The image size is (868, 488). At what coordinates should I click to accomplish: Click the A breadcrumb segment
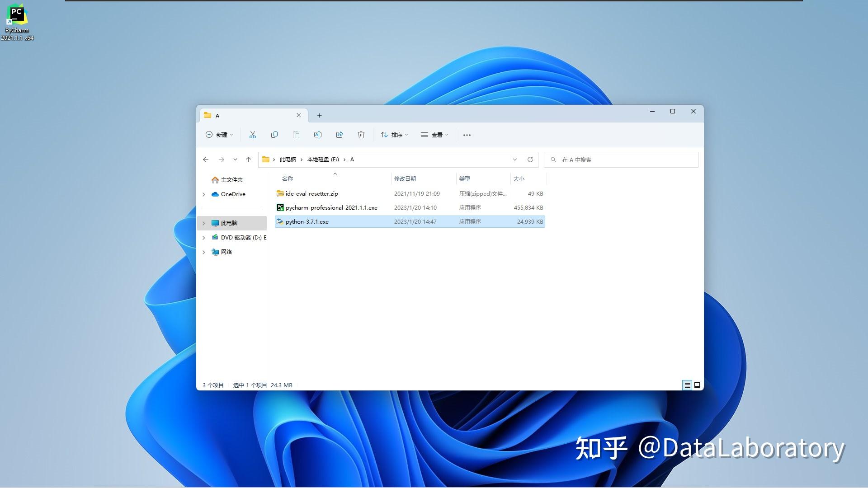352,160
